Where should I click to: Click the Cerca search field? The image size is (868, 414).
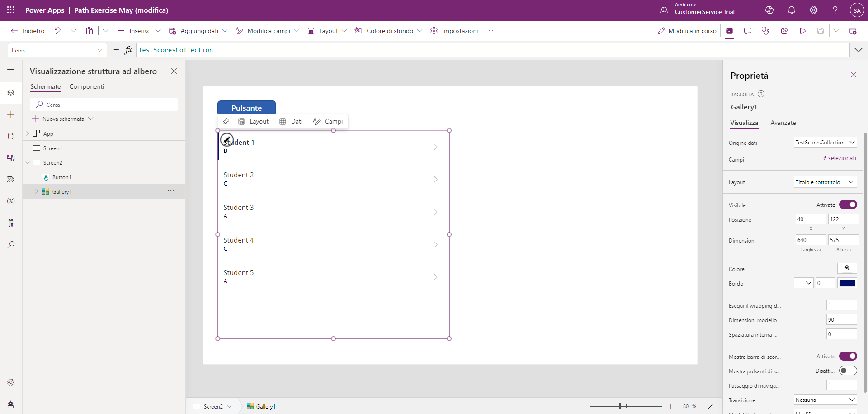click(x=104, y=105)
